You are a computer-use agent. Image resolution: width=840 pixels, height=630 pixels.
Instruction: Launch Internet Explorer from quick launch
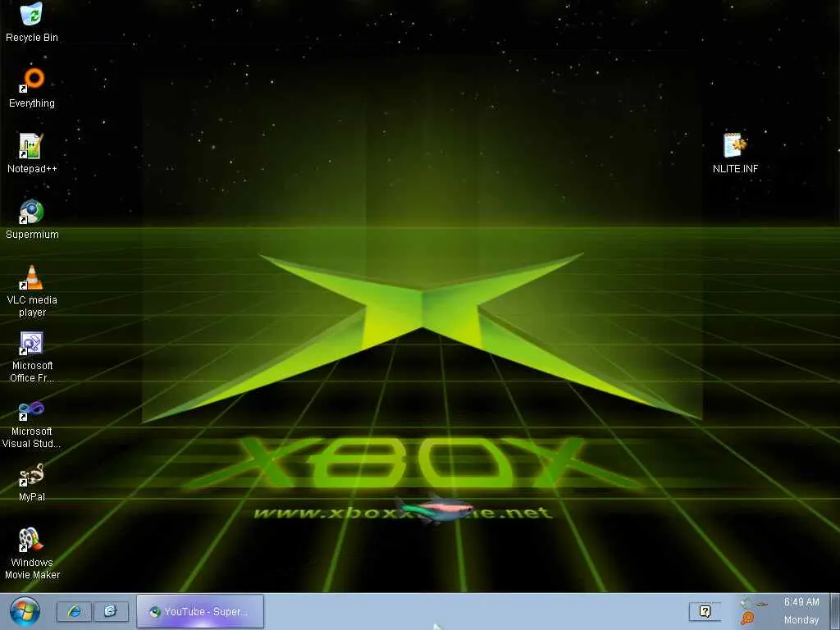tap(74, 611)
